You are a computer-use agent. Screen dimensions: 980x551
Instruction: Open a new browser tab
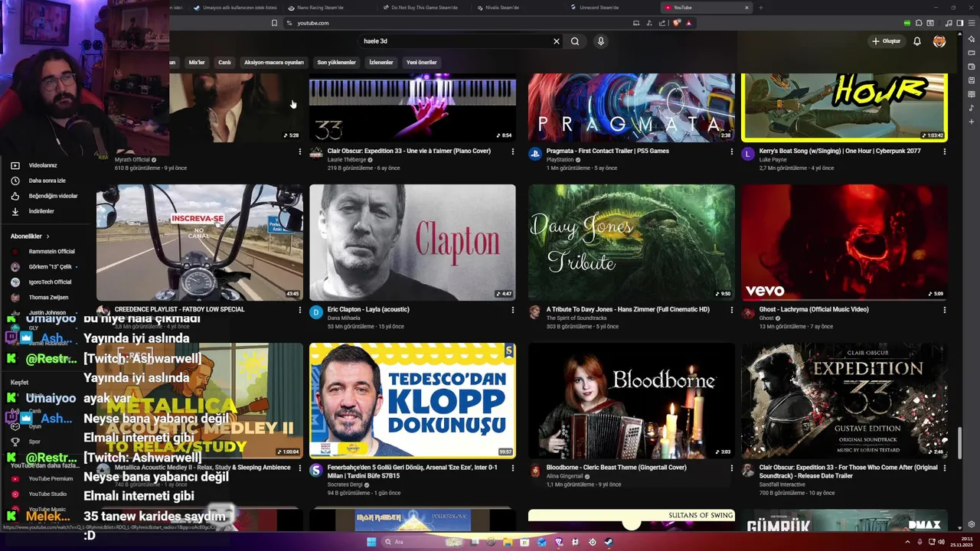[760, 8]
